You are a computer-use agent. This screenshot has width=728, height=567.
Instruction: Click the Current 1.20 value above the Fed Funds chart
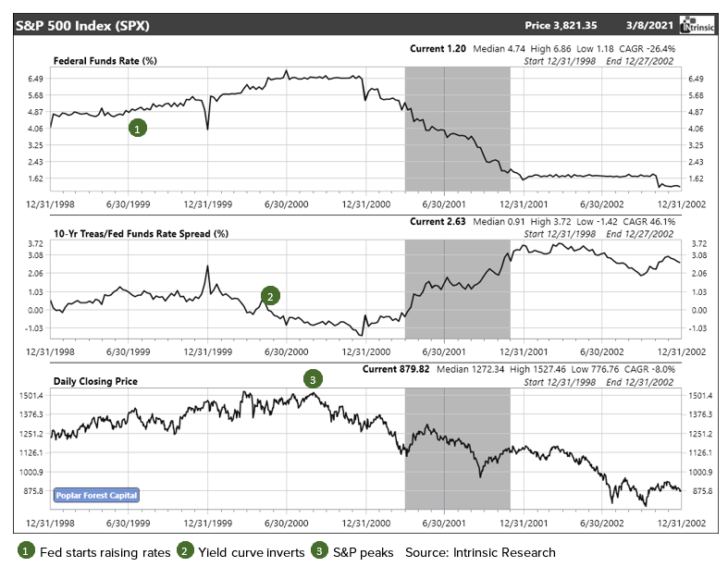click(x=438, y=48)
